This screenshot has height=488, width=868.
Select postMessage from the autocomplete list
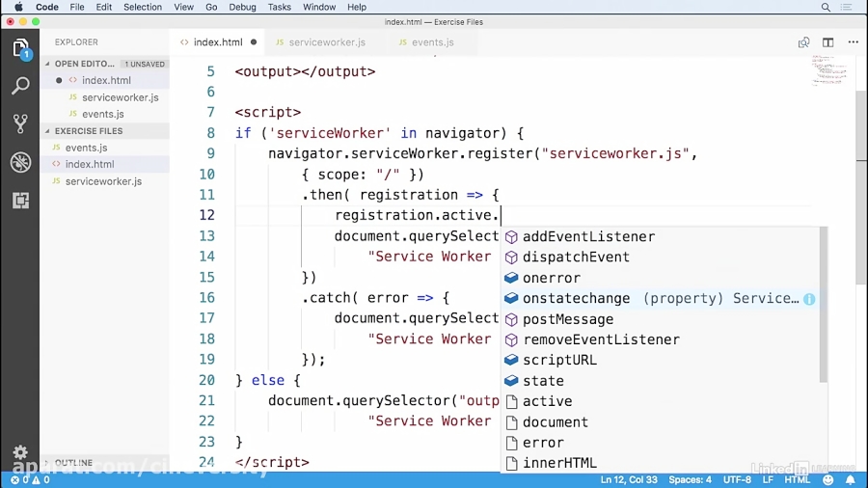coord(567,319)
